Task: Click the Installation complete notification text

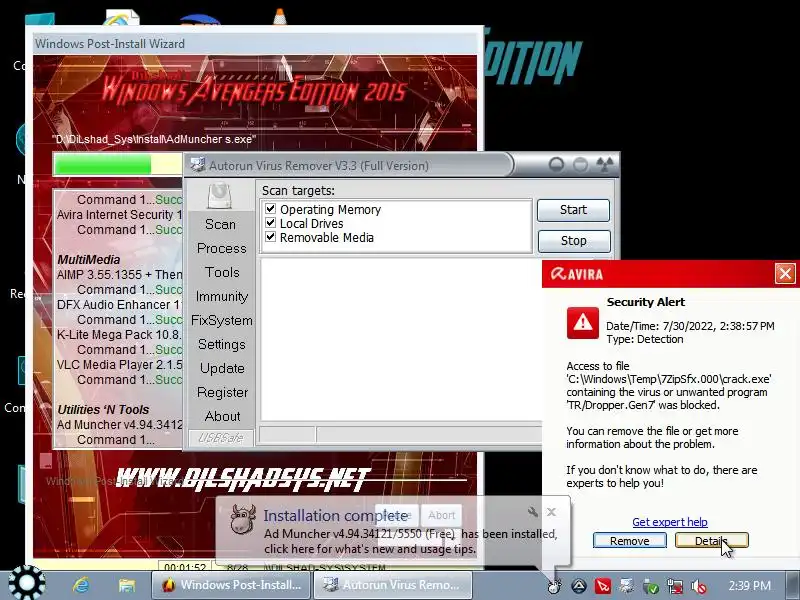Action: 335,515
